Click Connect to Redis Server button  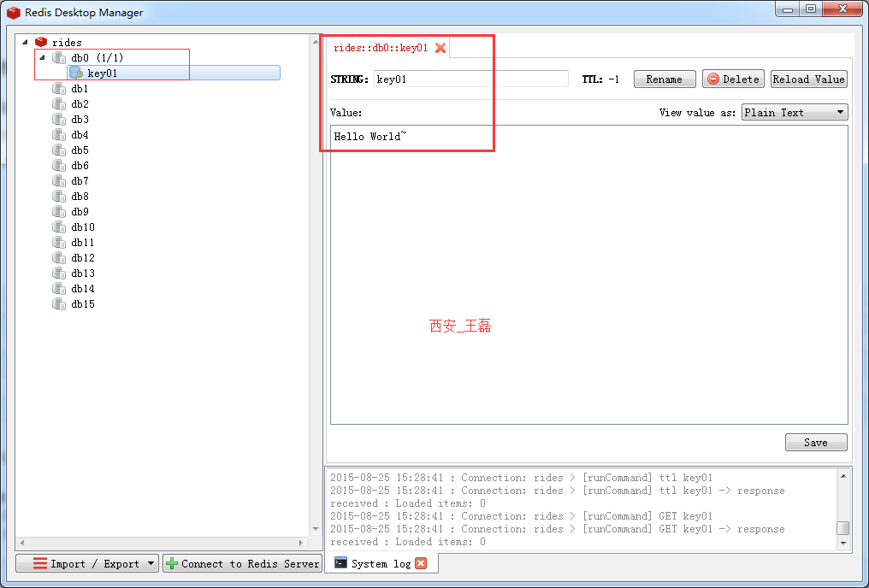[242, 563]
